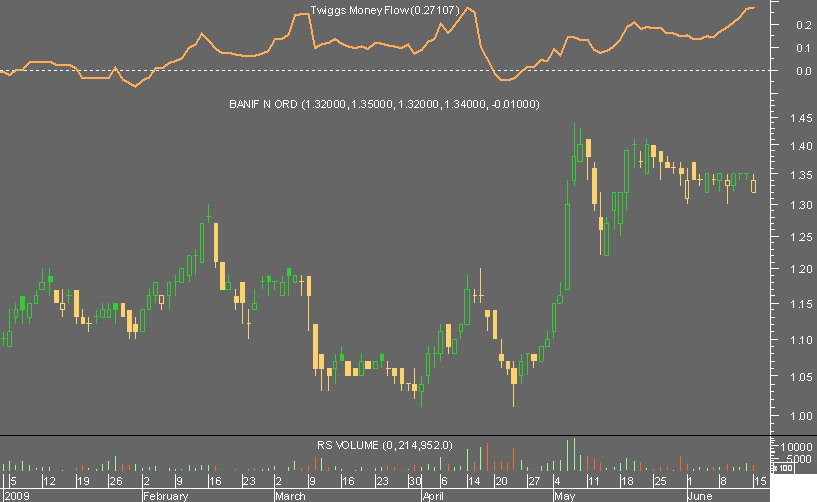Image resolution: width=817 pixels, height=502 pixels.
Task: Click the 2009 year label on the time axis
Action: click(x=17, y=496)
